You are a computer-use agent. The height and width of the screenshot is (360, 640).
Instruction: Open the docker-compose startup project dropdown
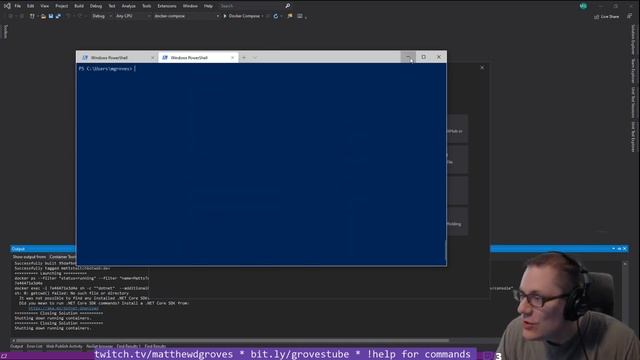186,16
